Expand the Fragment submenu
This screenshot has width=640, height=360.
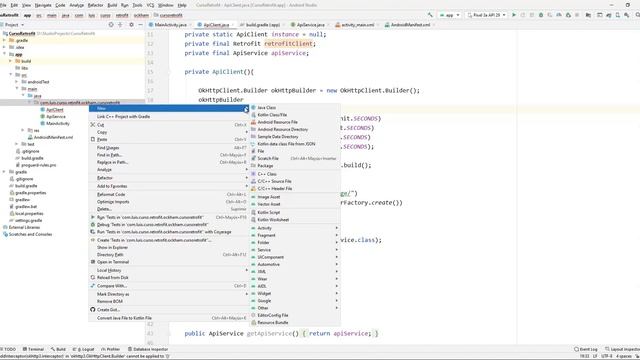click(295, 236)
